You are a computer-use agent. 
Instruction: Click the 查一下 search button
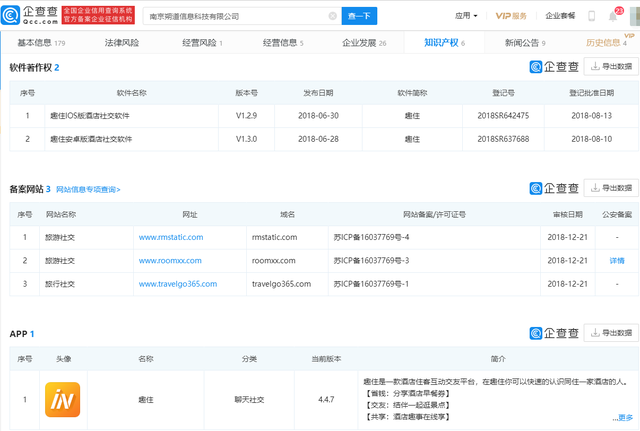pyautogui.click(x=361, y=16)
